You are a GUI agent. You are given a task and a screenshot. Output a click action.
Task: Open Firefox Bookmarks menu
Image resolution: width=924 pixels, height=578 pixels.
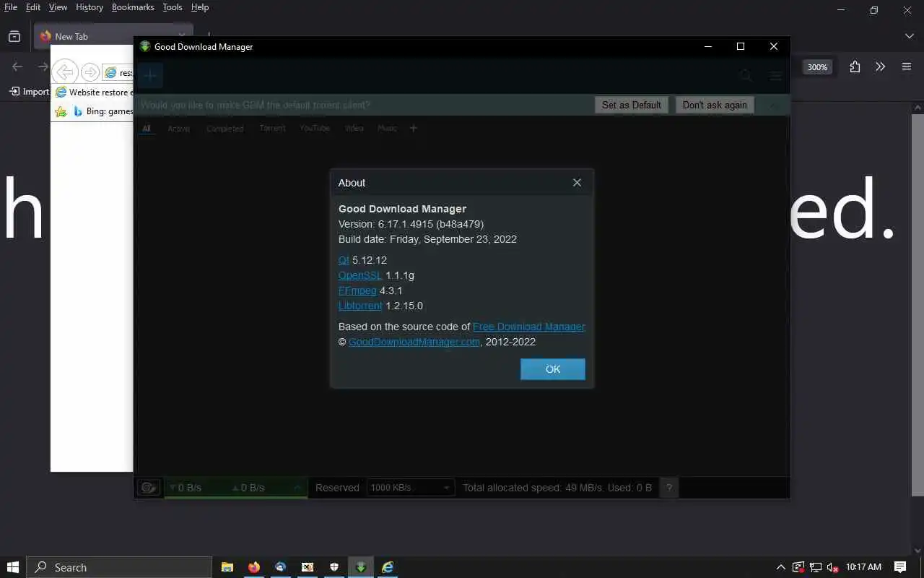133,7
